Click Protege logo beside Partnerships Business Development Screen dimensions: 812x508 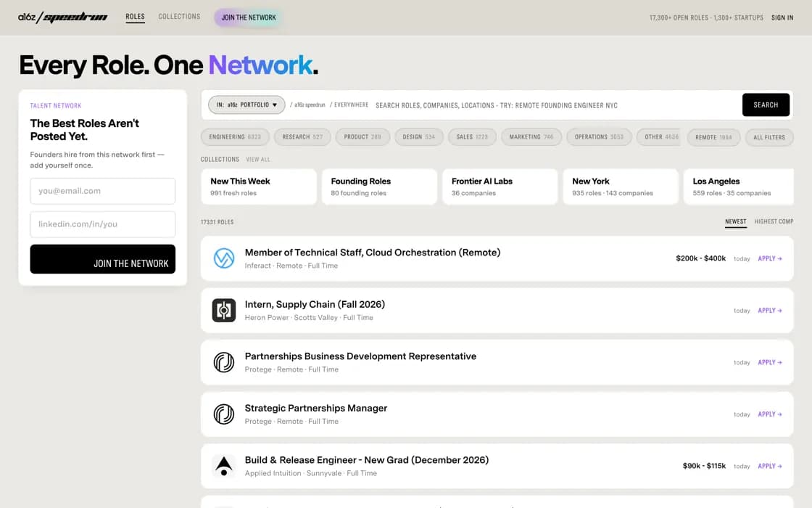point(224,362)
